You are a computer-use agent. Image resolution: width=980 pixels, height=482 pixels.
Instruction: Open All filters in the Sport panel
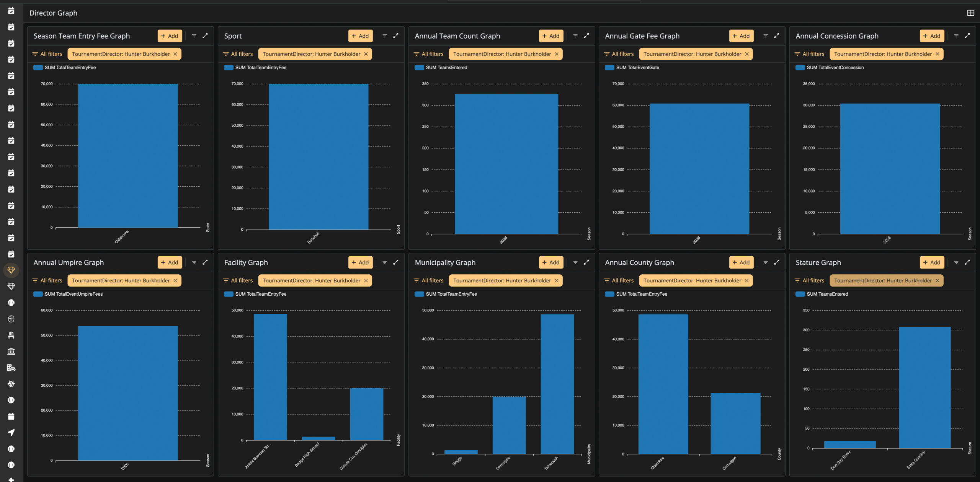coord(238,54)
